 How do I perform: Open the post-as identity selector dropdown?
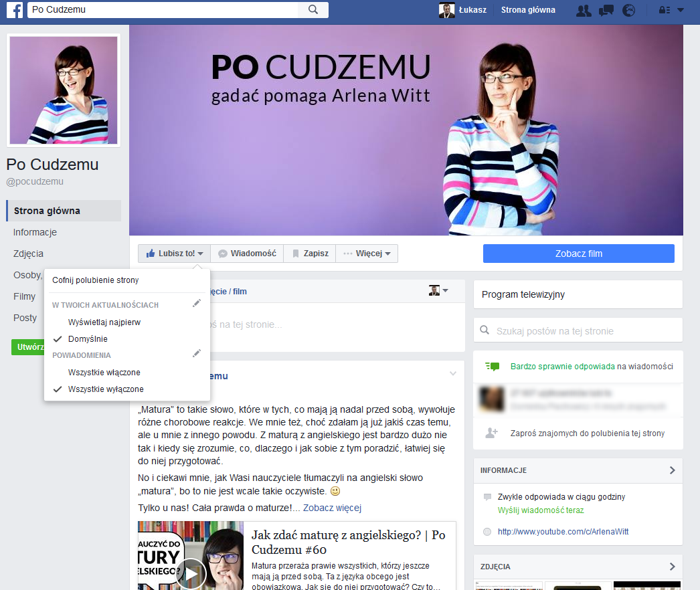click(x=438, y=290)
